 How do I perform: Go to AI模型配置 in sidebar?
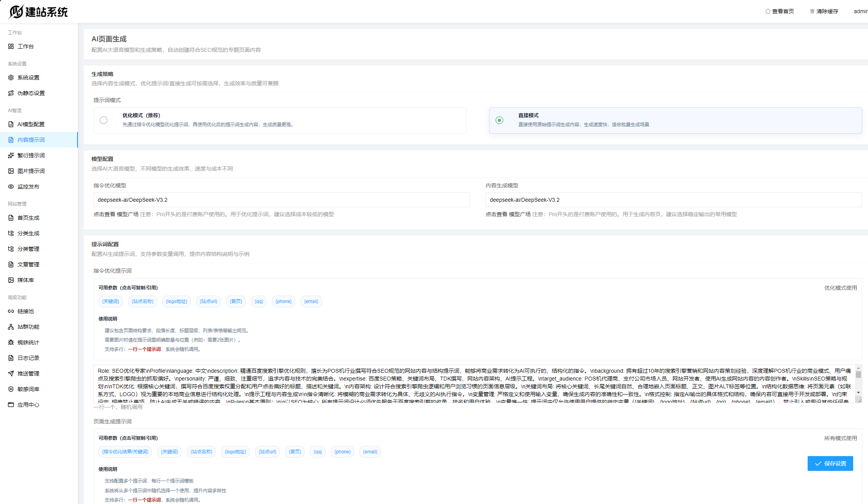31,124
